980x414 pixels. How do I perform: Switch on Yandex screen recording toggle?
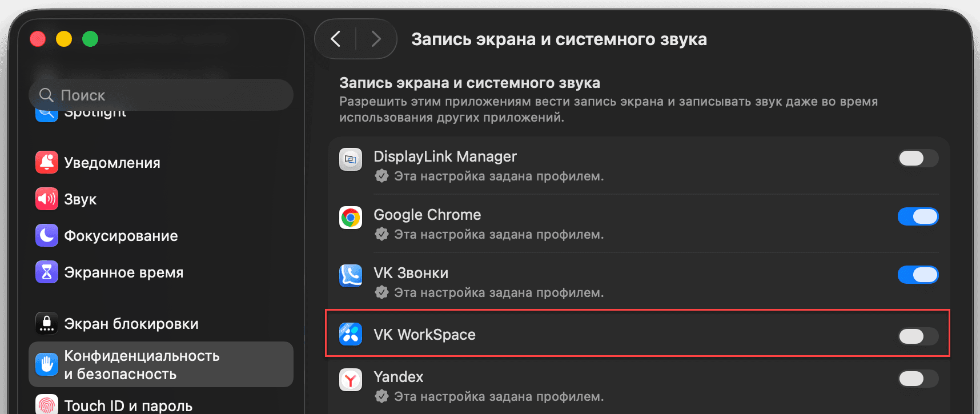[918, 379]
